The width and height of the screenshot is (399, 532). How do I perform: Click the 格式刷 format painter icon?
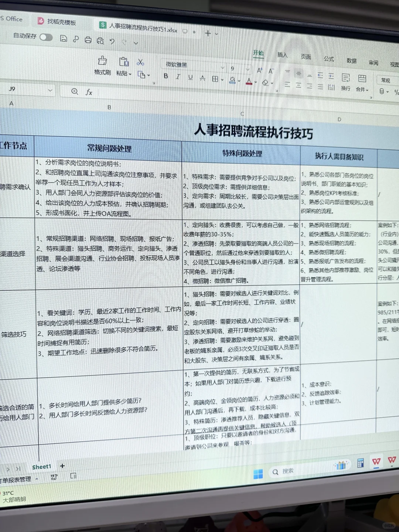[x=102, y=61]
